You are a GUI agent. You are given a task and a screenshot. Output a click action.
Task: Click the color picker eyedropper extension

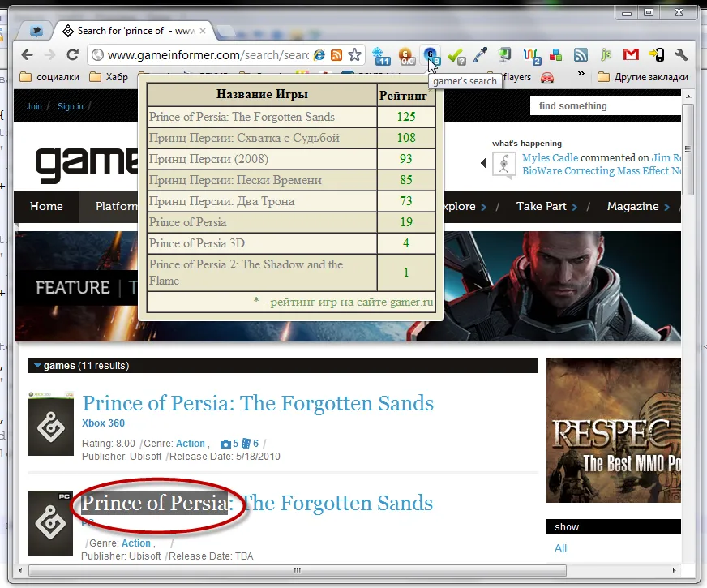coord(481,55)
